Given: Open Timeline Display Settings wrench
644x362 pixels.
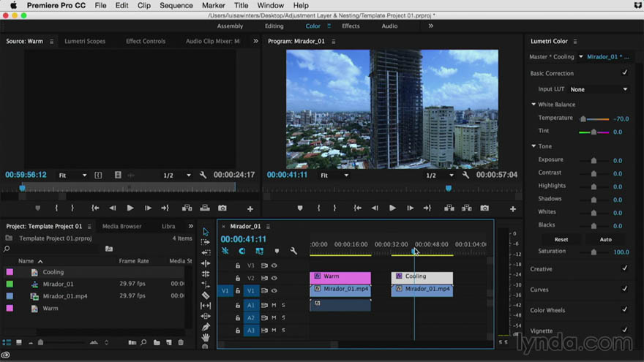Looking at the screenshot, I should click(293, 251).
